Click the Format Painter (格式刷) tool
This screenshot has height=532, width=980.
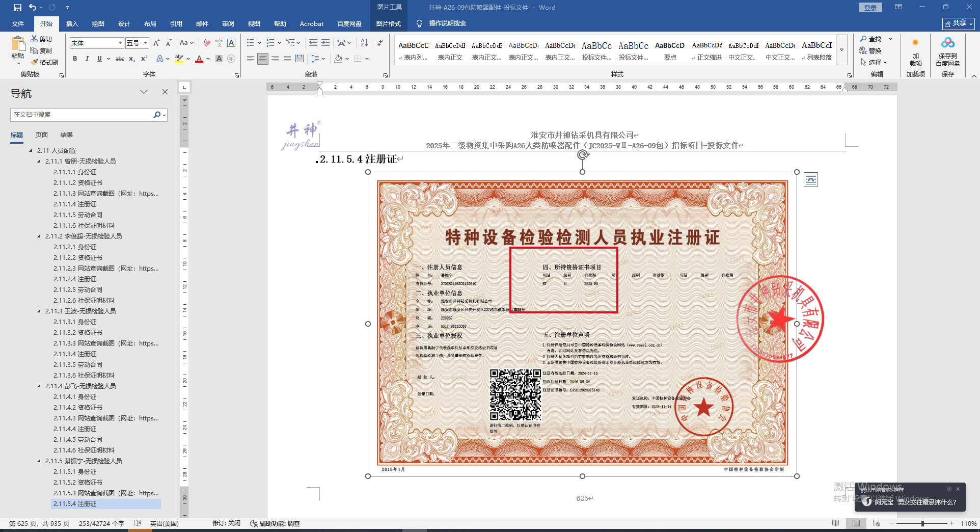pyautogui.click(x=44, y=62)
